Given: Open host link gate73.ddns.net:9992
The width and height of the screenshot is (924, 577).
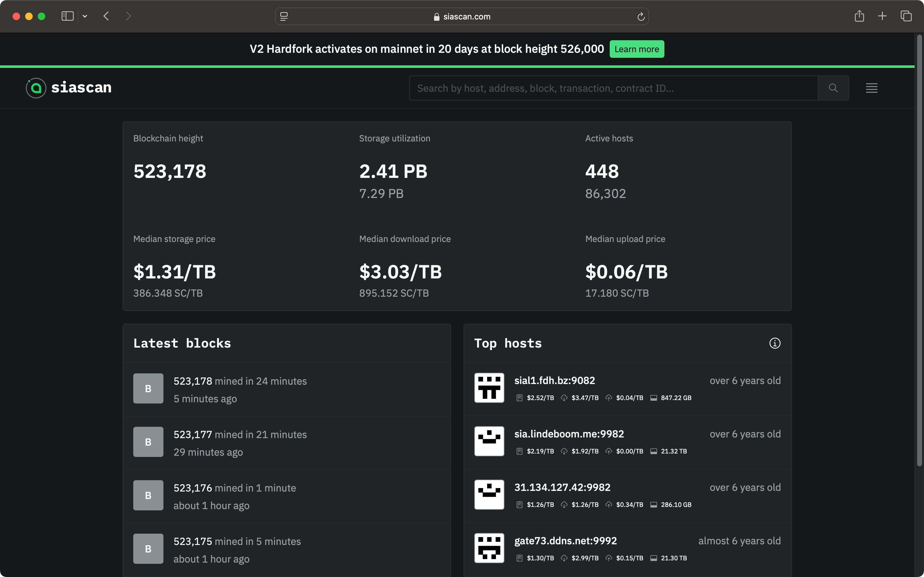Looking at the screenshot, I should point(566,541).
